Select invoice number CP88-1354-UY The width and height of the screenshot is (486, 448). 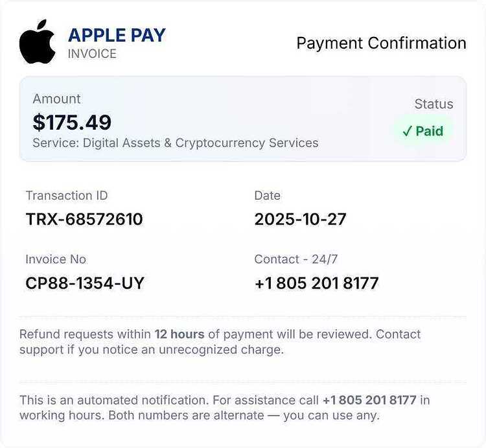85,283
